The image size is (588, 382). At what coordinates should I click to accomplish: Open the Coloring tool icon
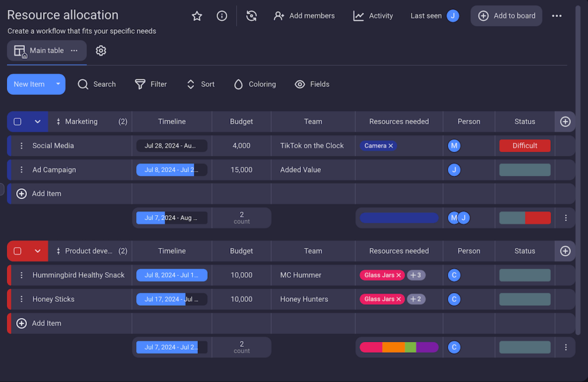click(238, 84)
